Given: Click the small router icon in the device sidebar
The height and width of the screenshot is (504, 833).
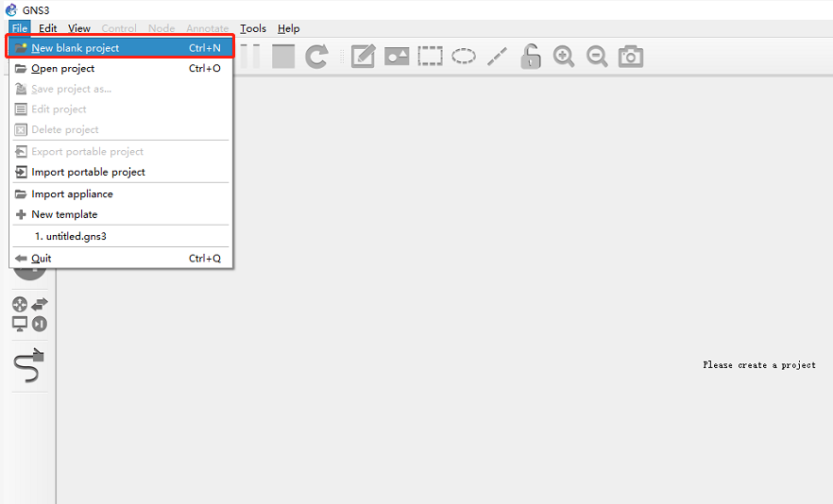Looking at the screenshot, I should coord(20,304).
